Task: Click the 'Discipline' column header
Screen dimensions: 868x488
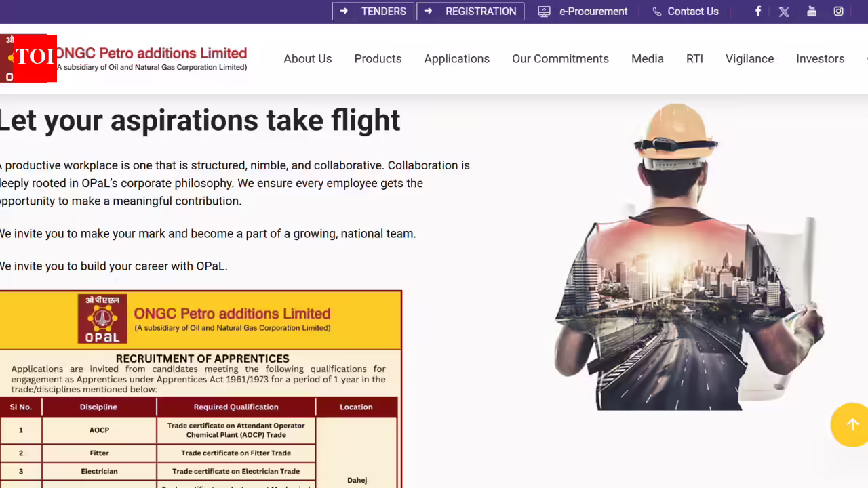Action: tap(98, 407)
